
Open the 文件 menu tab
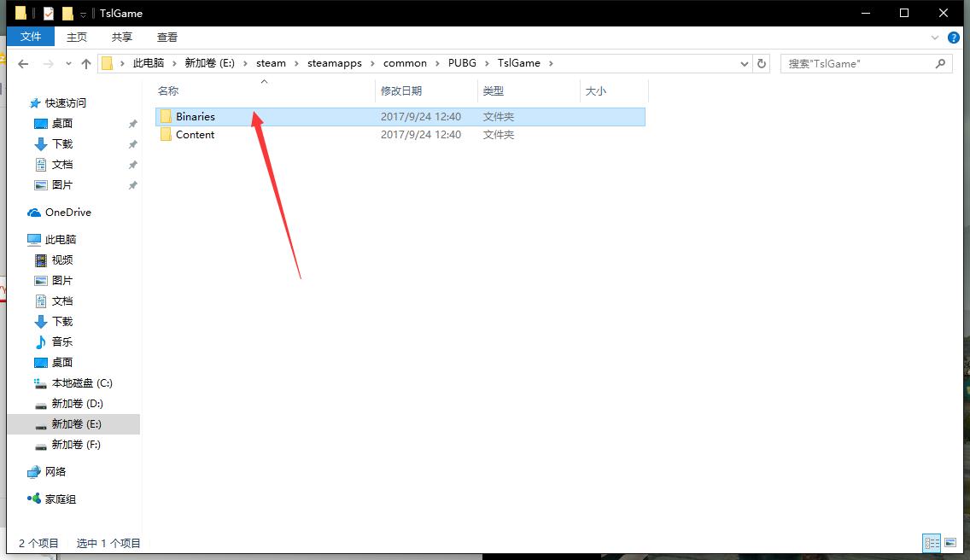[x=31, y=37]
